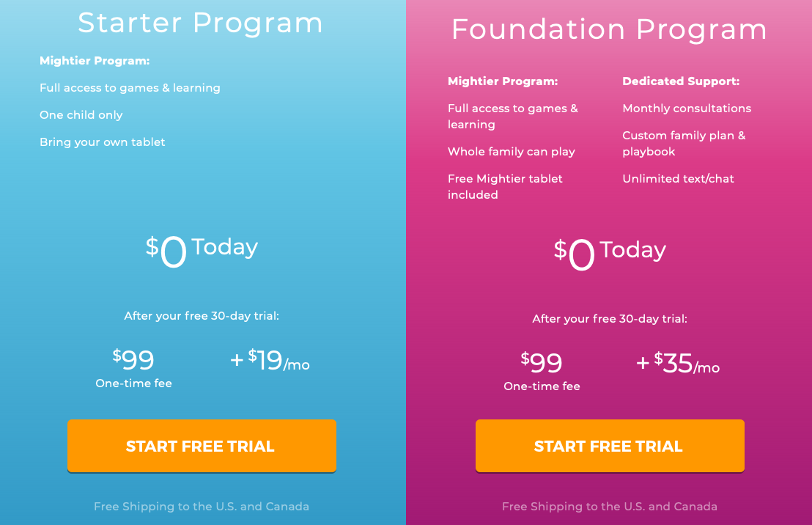812x525 pixels.
Task: Click Starter's free shipping note
Action: click(202, 507)
